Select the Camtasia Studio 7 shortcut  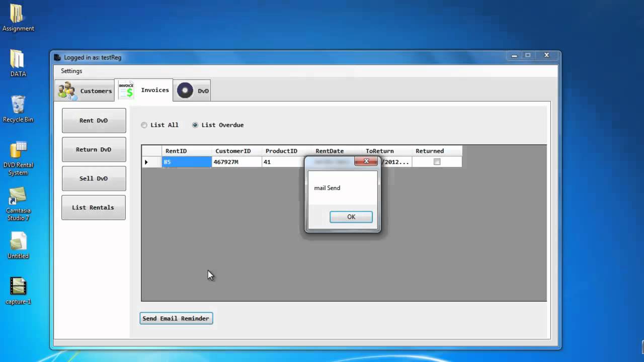point(18,204)
